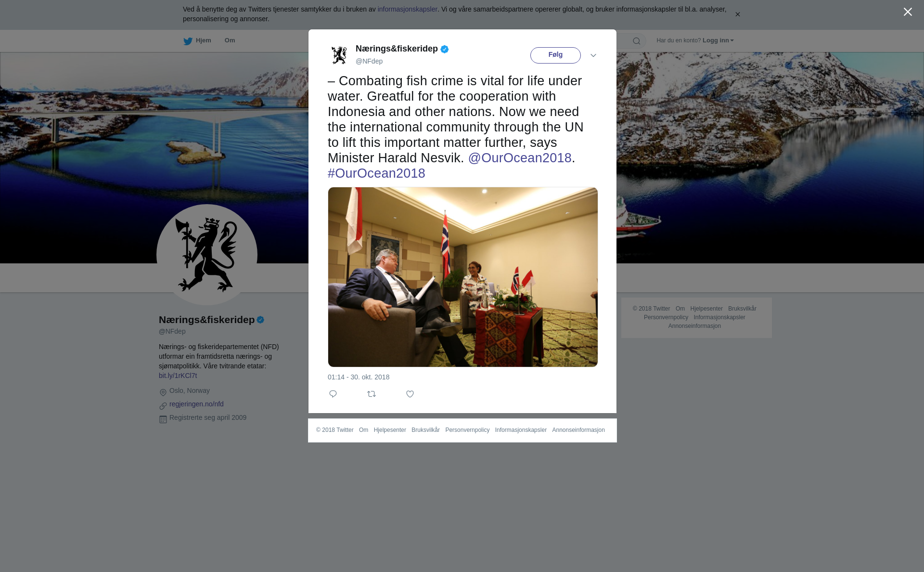The height and width of the screenshot is (572, 924).
Task: Dismiss the cookie notice banner
Action: coord(737,14)
